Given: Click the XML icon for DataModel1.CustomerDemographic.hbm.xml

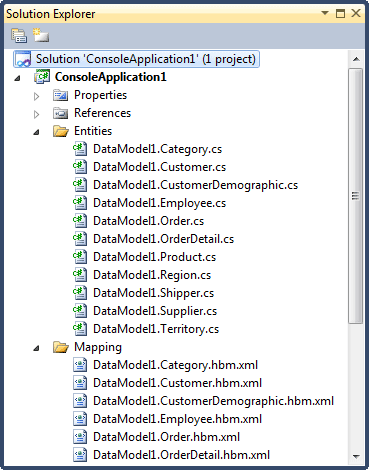Looking at the screenshot, I should [80, 401].
